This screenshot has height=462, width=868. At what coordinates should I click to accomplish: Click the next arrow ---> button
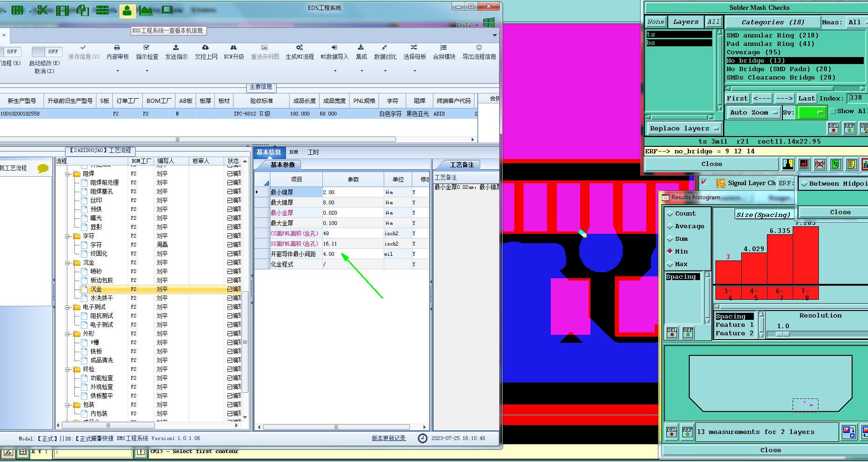pyautogui.click(x=784, y=99)
